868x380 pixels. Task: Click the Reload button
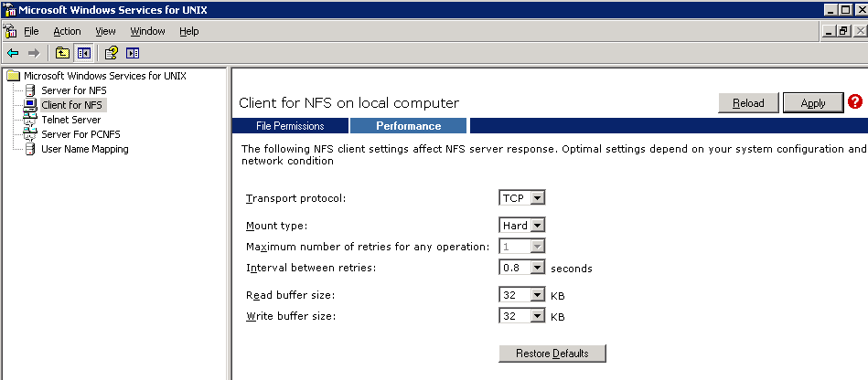click(748, 103)
